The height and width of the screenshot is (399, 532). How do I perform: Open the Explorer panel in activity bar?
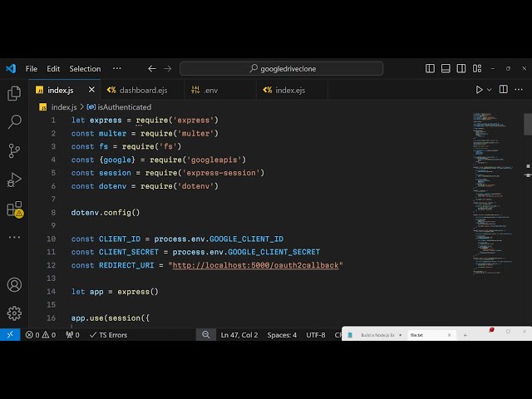pos(14,94)
